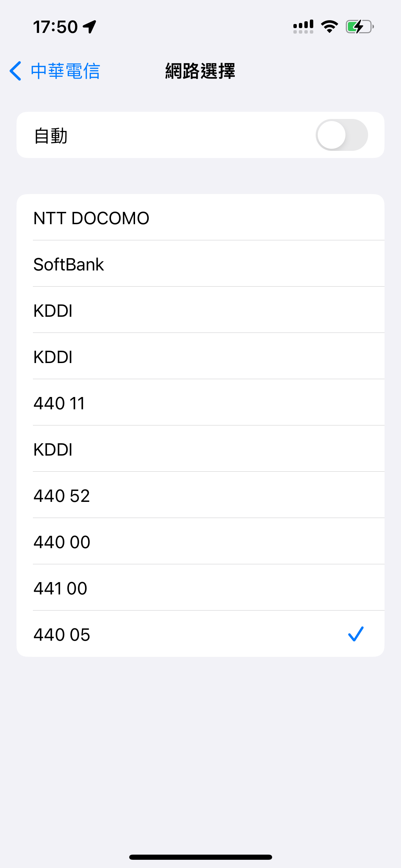The height and width of the screenshot is (868, 401).
Task: Choose network 440 52
Action: click(200, 496)
